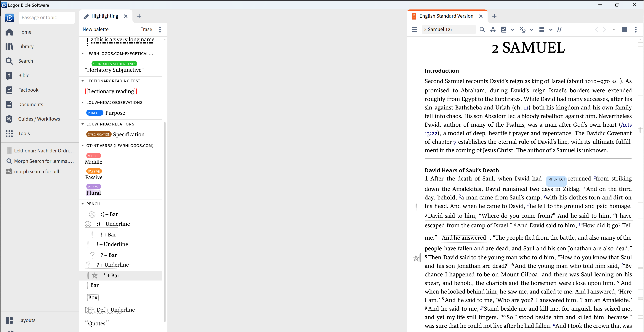Screen dimensions: 644x332
Task: Select the * + Bar pencil style
Action: pos(121,275)
